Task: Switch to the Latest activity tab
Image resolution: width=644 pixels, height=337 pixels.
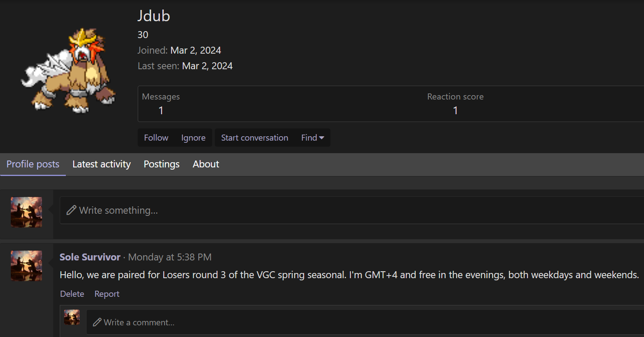Action: [101, 164]
